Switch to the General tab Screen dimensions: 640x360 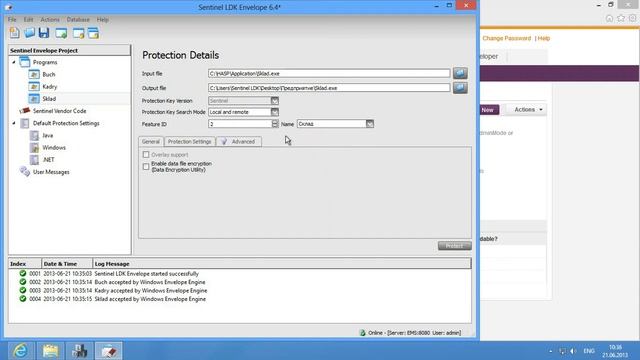click(x=151, y=142)
